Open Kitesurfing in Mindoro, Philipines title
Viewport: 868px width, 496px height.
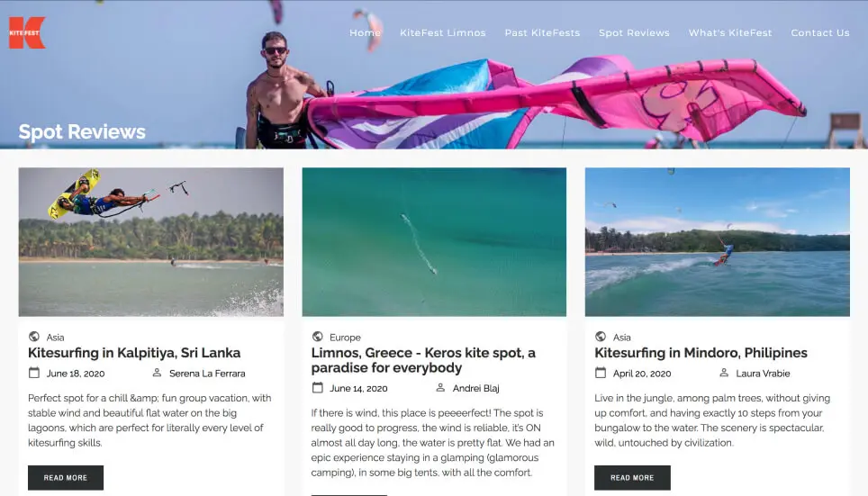(701, 353)
